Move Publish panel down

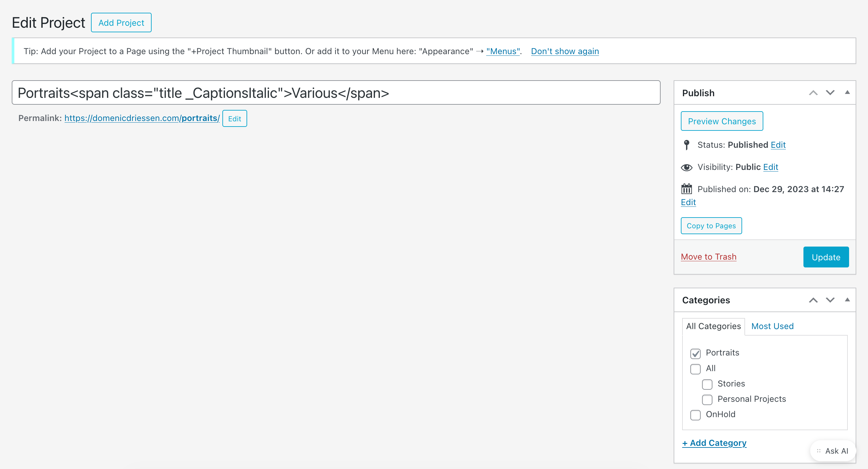830,93
